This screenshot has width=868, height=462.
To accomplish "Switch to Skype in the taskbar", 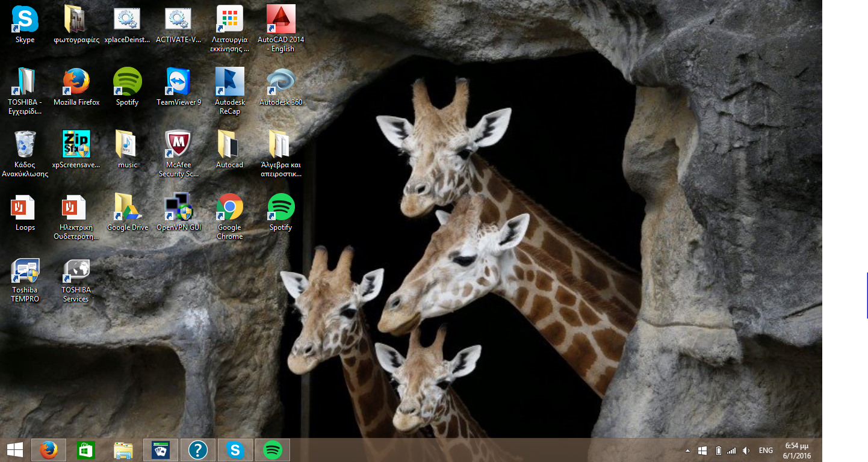I will (x=235, y=450).
